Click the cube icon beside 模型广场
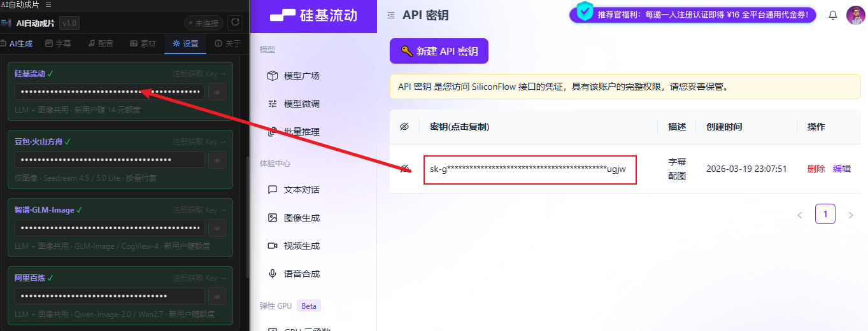This screenshot has height=331, width=868. 273,76
